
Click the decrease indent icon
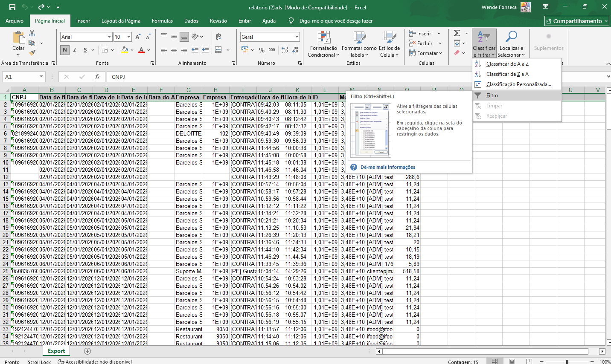click(x=195, y=50)
